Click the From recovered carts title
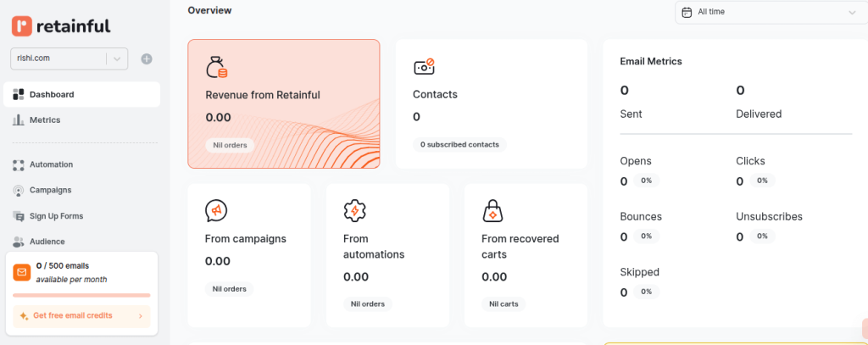This screenshot has height=345, width=868. point(520,247)
